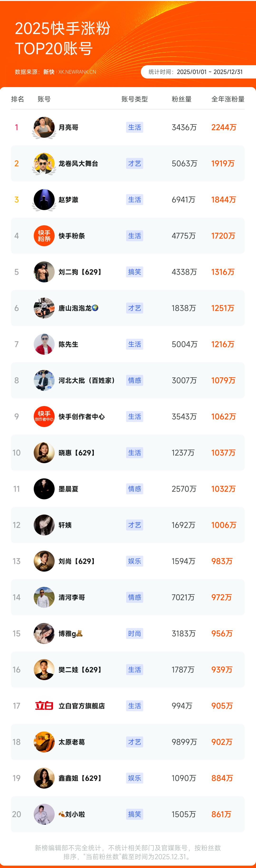Viewport: 256px width, 868px height.
Task: Click 龙卷风大舞台's avatar with sunglasses
Action: point(44,163)
